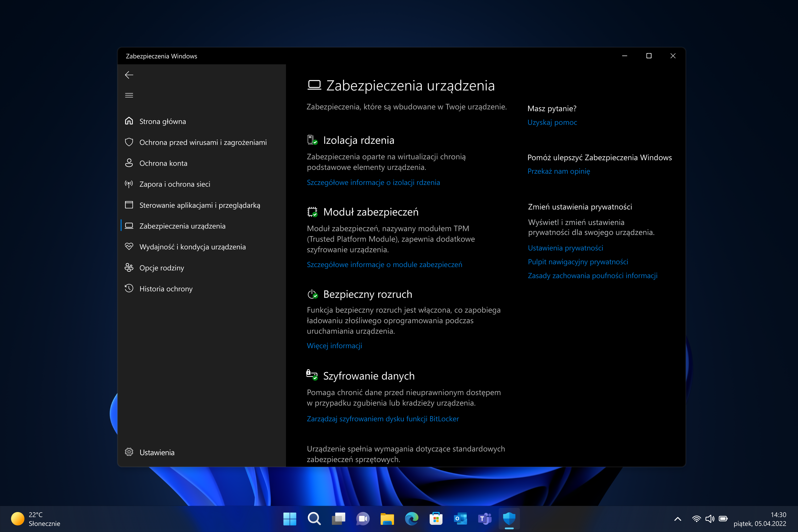Select the 'Ochrona konta' person icon
The image size is (798, 532).
129,163
